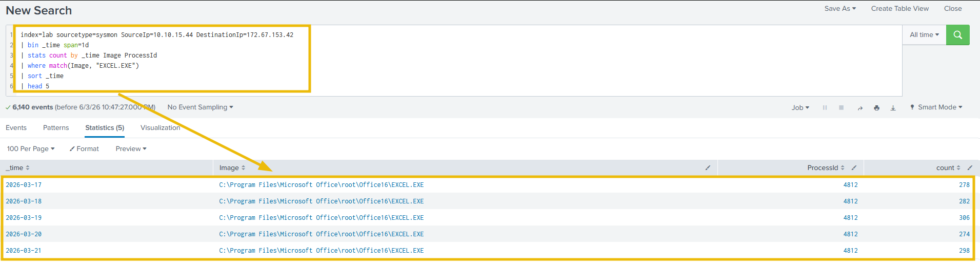The width and height of the screenshot is (980, 263).
Task: Click the Close button
Action: [x=953, y=9]
